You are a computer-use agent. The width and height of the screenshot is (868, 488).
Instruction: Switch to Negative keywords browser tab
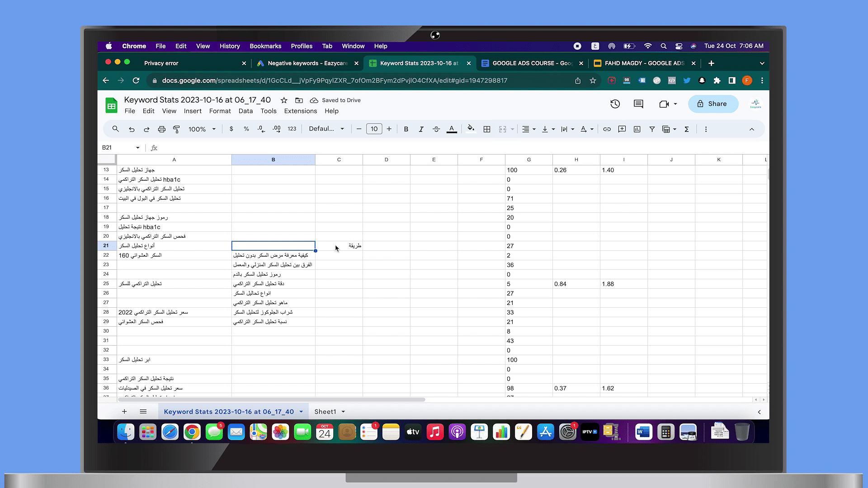(307, 63)
